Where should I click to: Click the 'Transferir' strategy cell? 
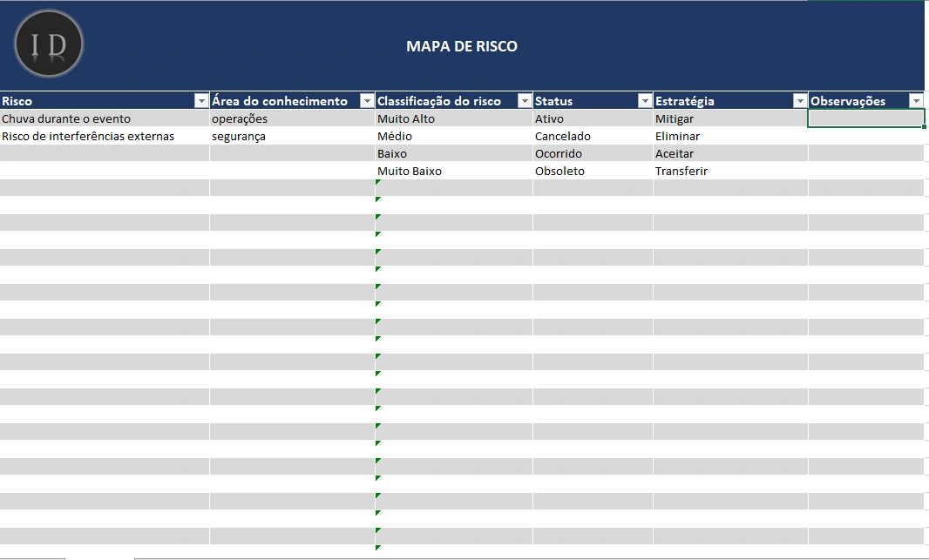pos(681,171)
